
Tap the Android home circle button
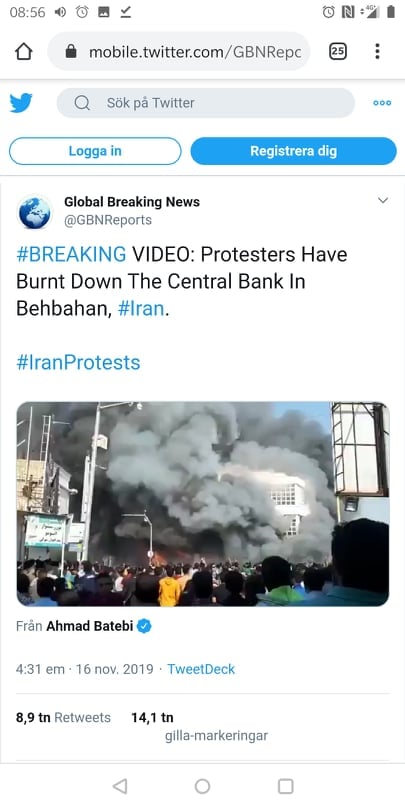[x=202, y=786]
